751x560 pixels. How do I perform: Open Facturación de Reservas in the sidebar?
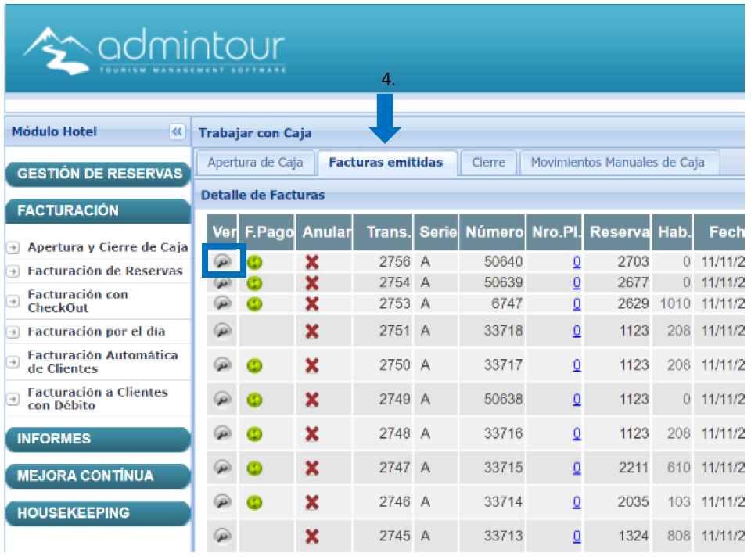(x=105, y=271)
